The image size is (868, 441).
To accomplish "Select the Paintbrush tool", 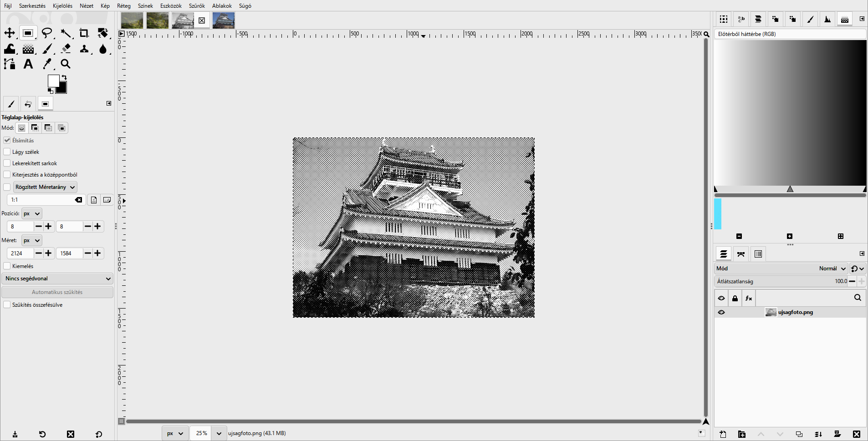I will coord(47,49).
